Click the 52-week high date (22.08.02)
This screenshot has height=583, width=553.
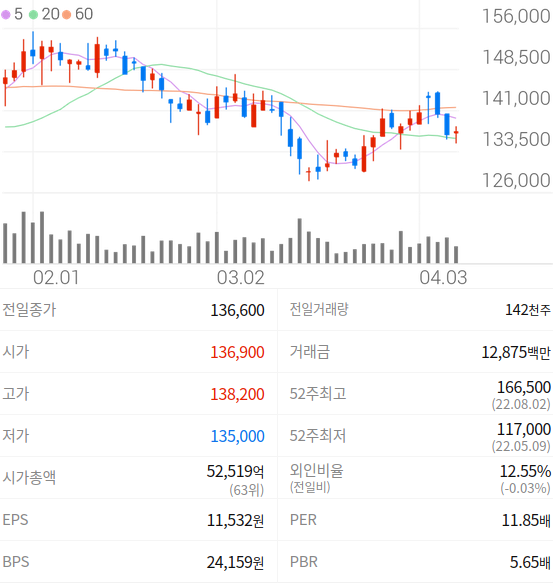(x=521, y=404)
